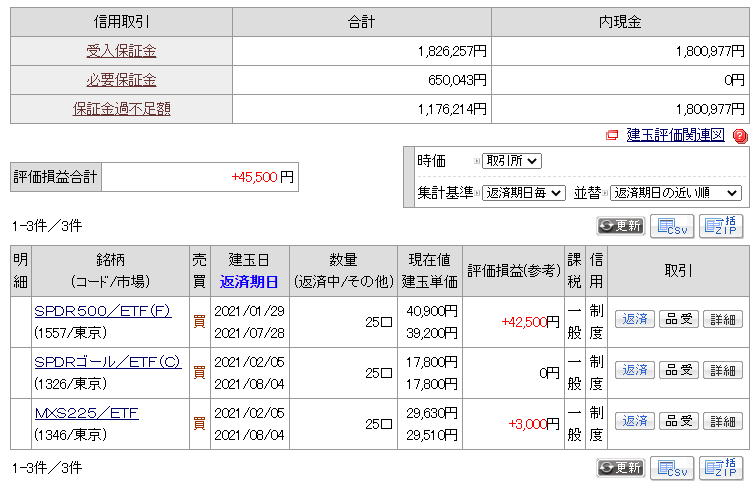The image size is (756, 486).
Task: Open the MXS225/ETF stock link
Action: (x=87, y=413)
